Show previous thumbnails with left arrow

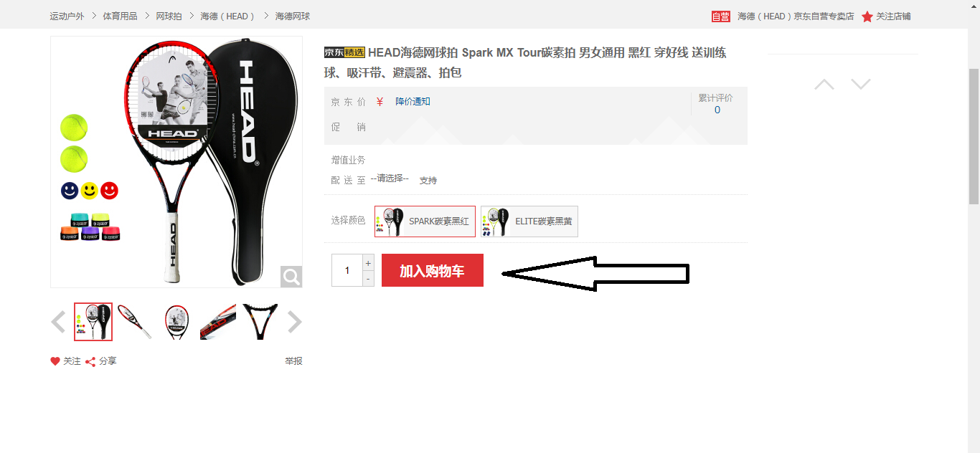[59, 323]
